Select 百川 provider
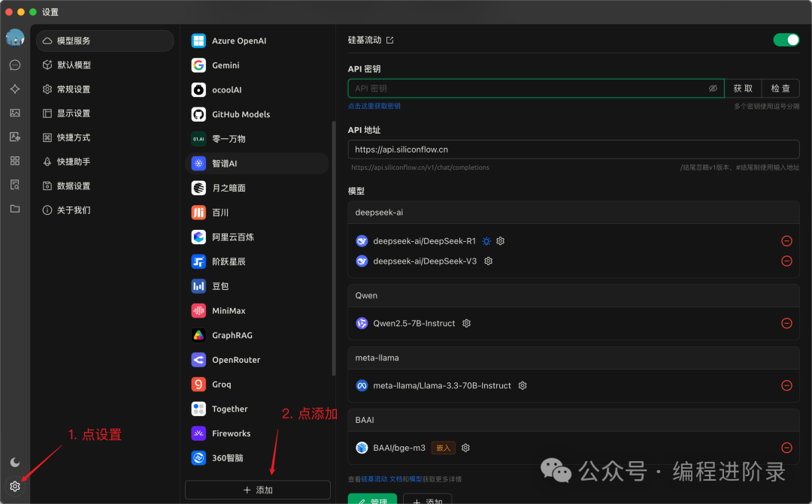 257,213
